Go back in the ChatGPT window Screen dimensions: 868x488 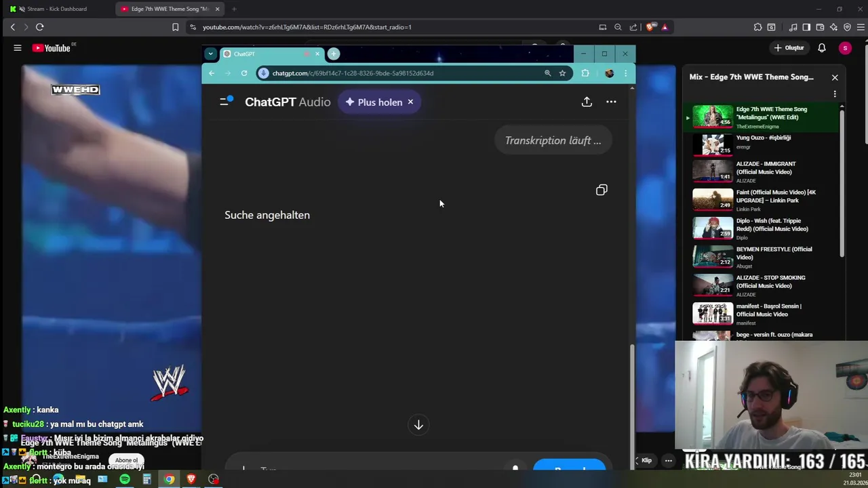coord(212,73)
